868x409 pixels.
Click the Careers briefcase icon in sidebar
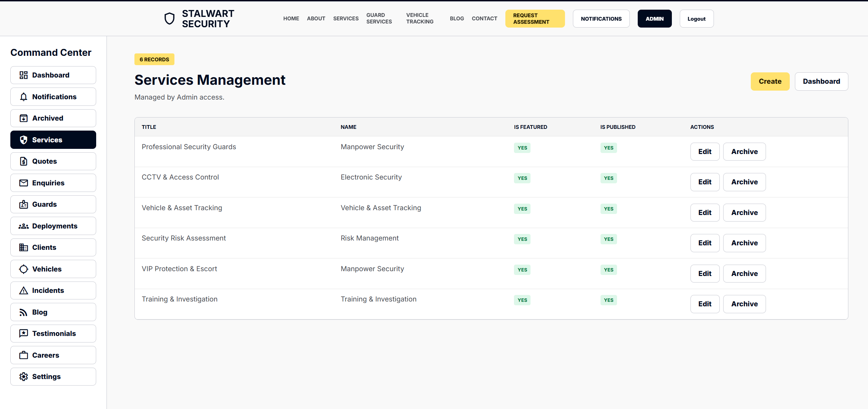tap(23, 355)
